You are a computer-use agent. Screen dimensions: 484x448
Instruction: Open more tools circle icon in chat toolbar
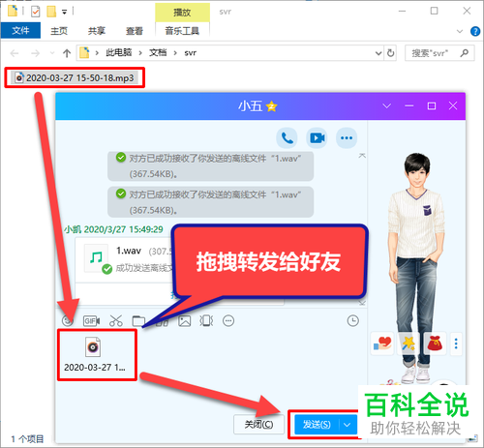tap(228, 321)
